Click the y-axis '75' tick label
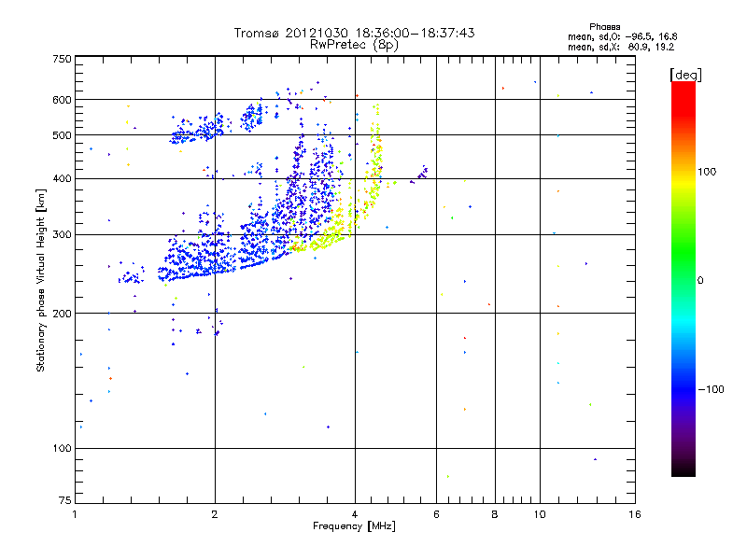This screenshot has width=747, height=560. tap(65, 500)
